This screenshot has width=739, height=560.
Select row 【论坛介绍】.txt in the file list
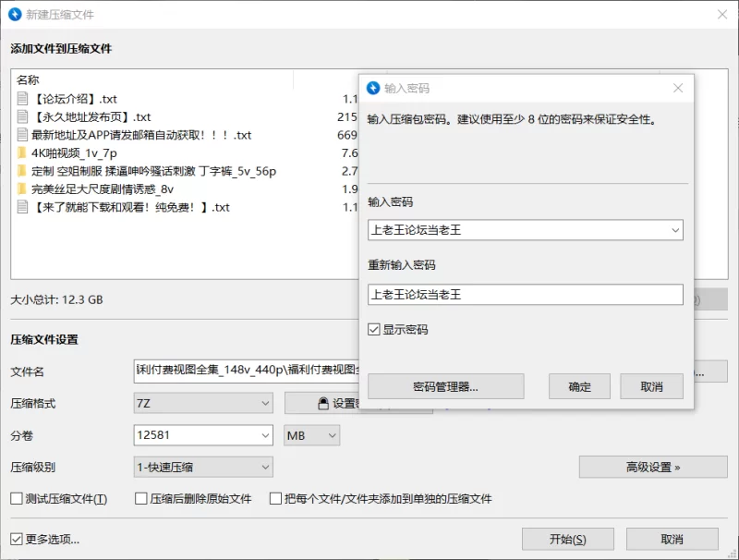coord(188,99)
